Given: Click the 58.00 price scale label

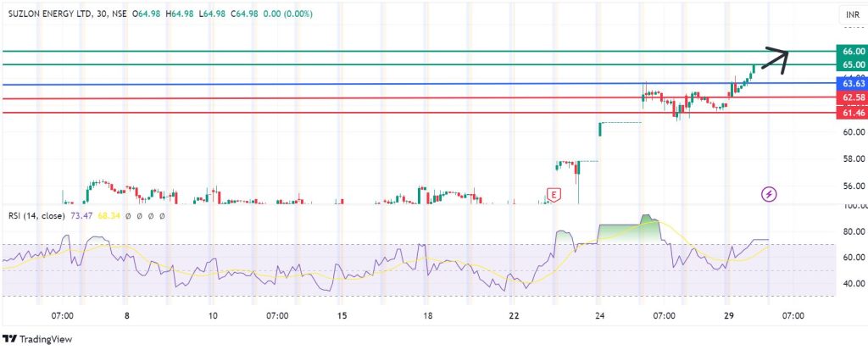Looking at the screenshot, I should (854, 159).
